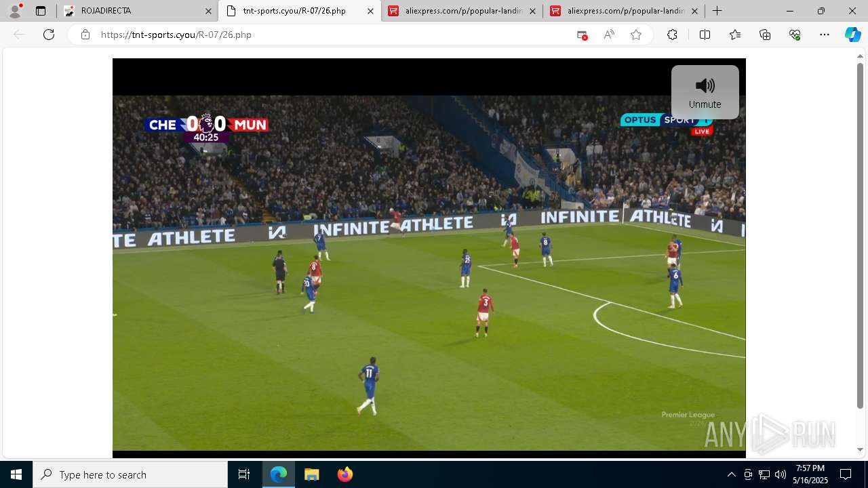Refresh the current page
Viewport: 868px width, 488px height.
pos(49,35)
